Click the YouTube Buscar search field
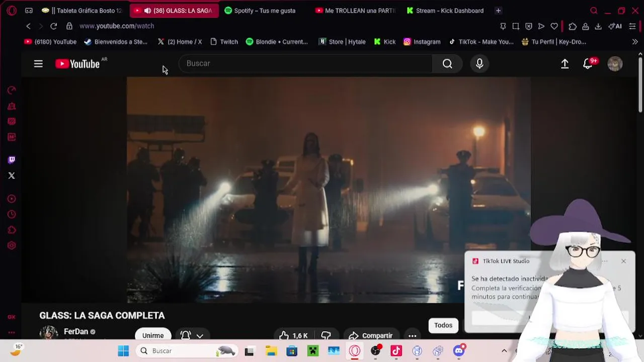Viewport: 644px width, 362px height. 305,63
